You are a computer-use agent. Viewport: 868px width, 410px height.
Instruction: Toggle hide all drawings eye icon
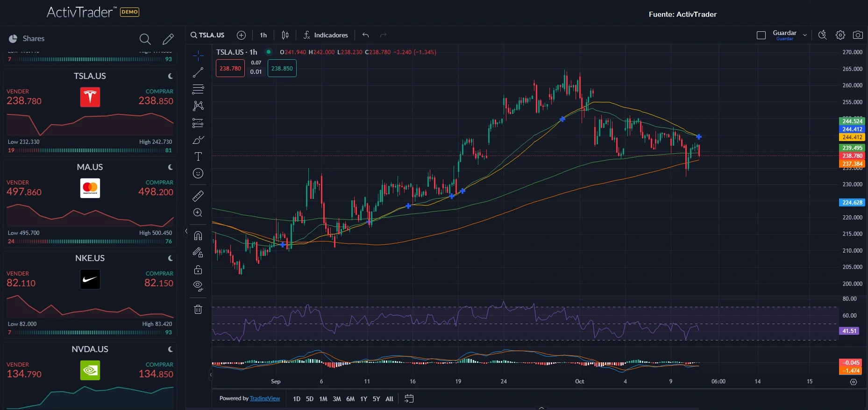tap(198, 286)
